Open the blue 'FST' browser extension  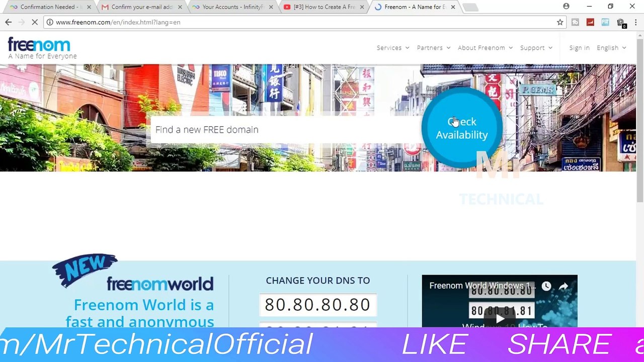point(605,22)
